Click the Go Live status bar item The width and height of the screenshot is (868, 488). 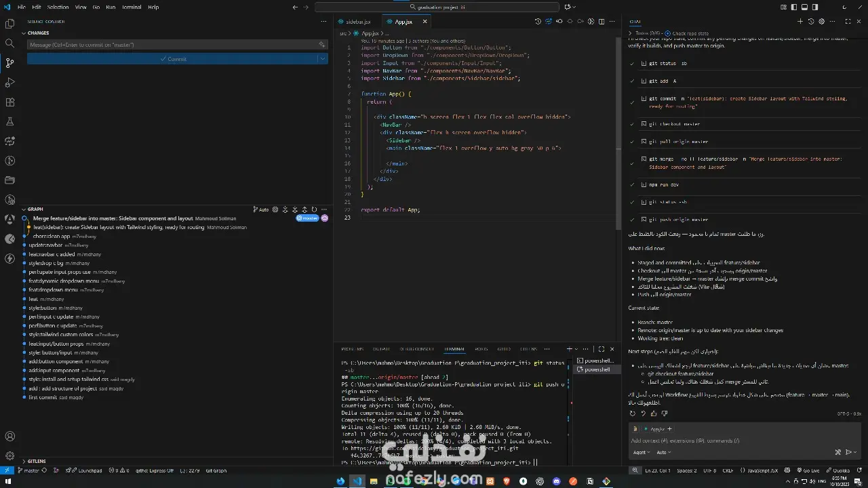click(808, 470)
